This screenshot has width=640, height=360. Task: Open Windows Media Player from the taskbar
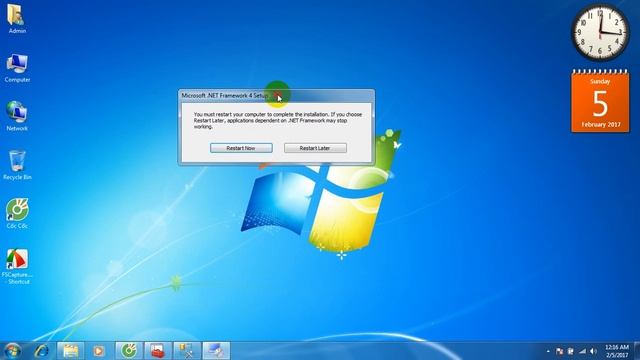click(x=98, y=351)
